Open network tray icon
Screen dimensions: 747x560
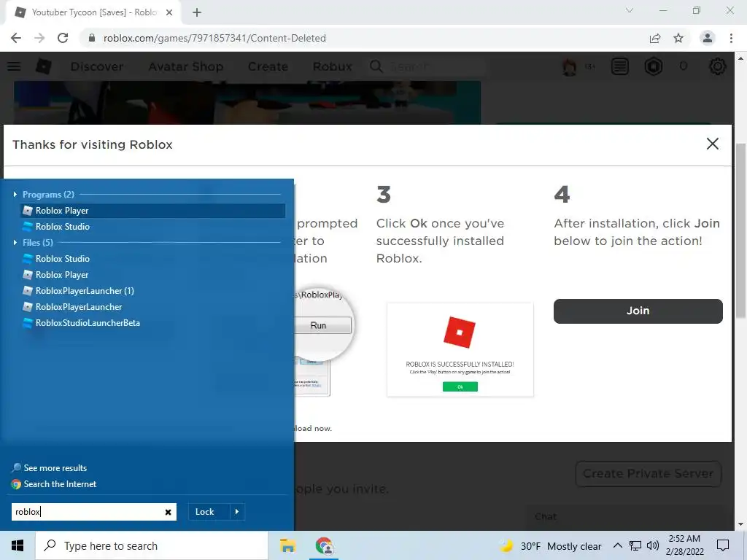pos(635,545)
